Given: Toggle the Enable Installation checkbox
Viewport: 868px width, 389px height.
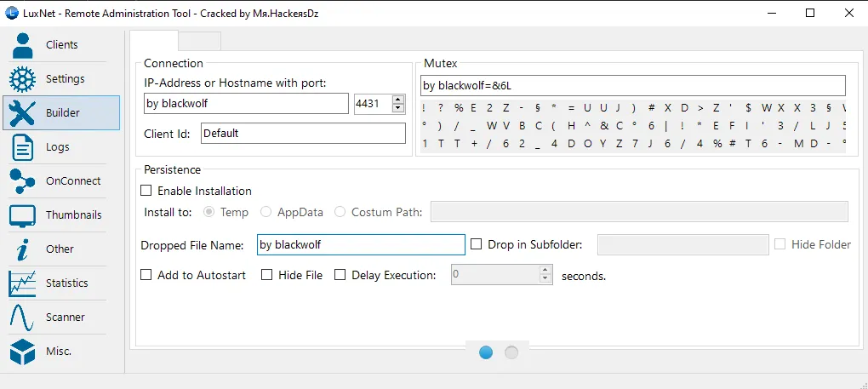Looking at the screenshot, I should (146, 191).
